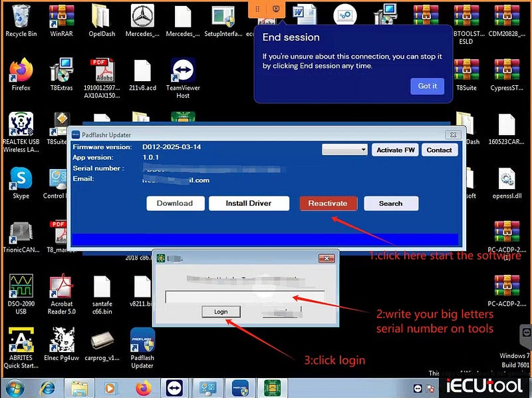The image size is (532, 398).
Task: Click the Login button
Action: click(x=221, y=311)
